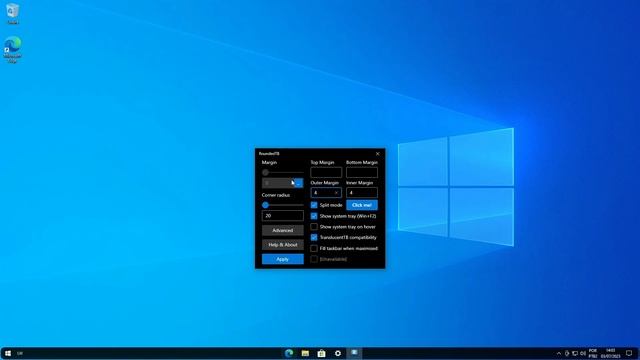Image resolution: width=640 pixels, height=360 pixels.
Task: Apply the RoundedTB settings
Action: [x=282, y=259]
